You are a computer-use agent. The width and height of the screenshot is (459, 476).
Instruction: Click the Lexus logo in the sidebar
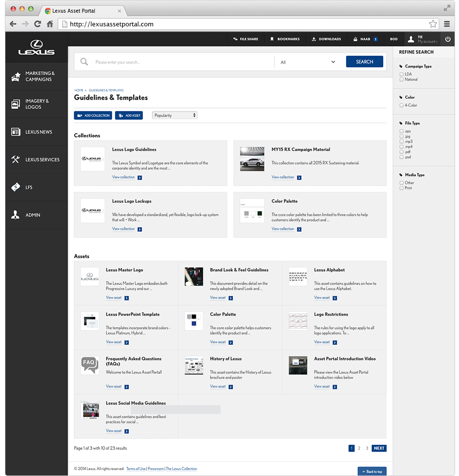pos(37,48)
